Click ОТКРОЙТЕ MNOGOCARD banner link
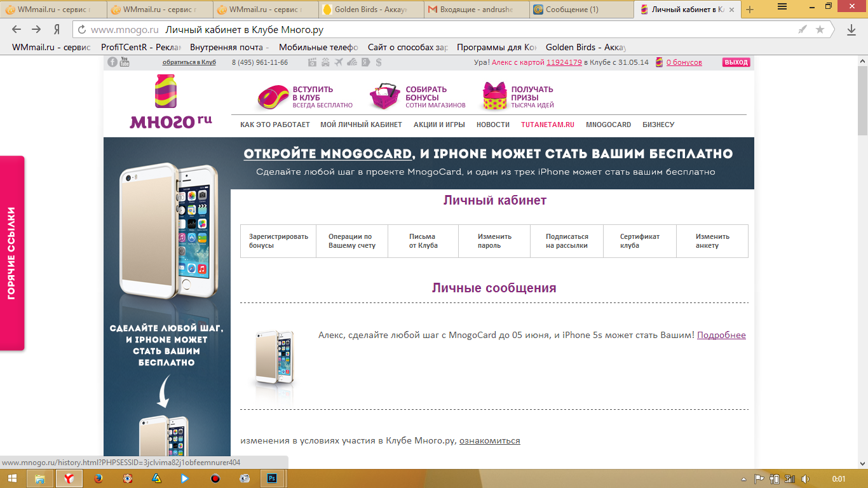 328,154
